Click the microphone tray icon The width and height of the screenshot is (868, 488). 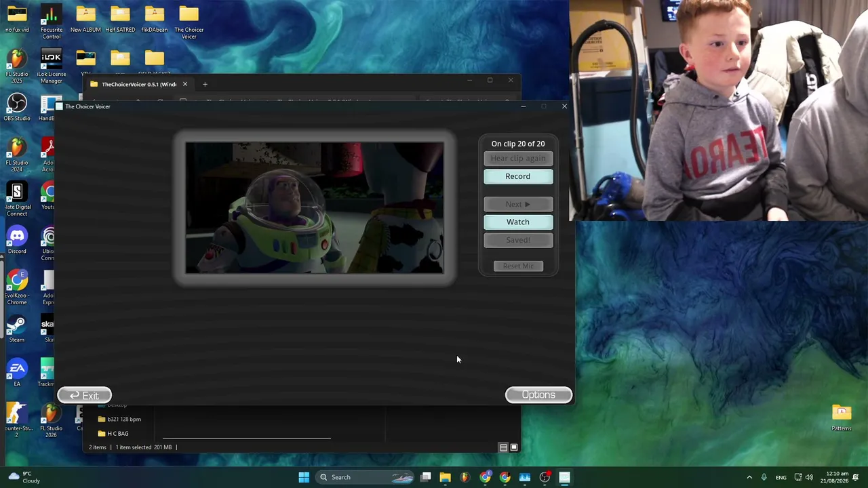[x=764, y=477]
